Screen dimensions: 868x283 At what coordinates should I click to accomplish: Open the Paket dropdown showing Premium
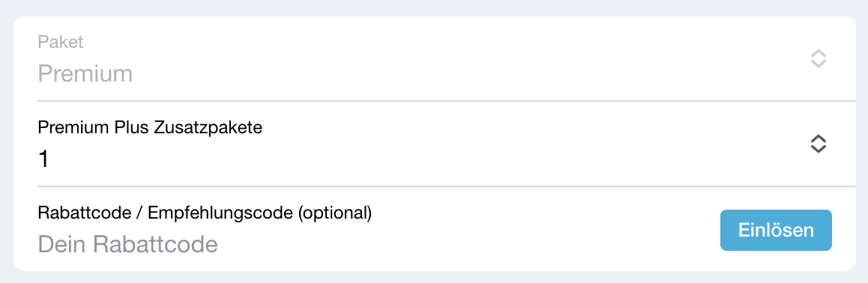coord(435,58)
